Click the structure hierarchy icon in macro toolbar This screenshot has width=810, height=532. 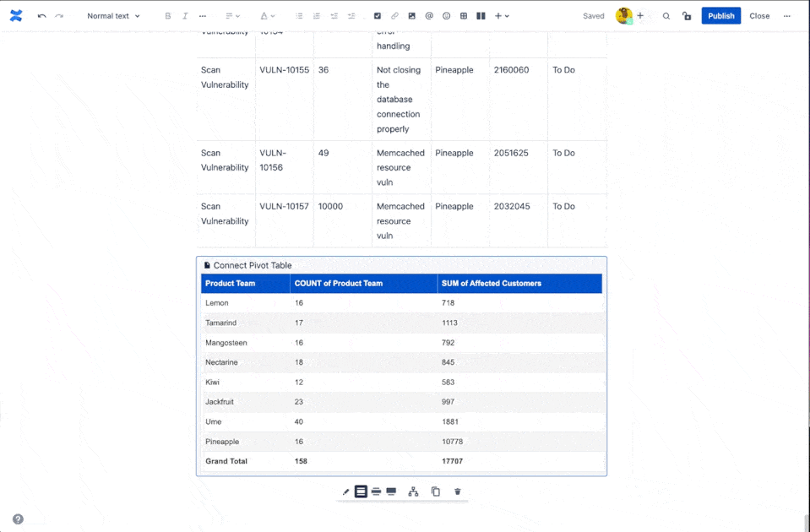point(413,491)
